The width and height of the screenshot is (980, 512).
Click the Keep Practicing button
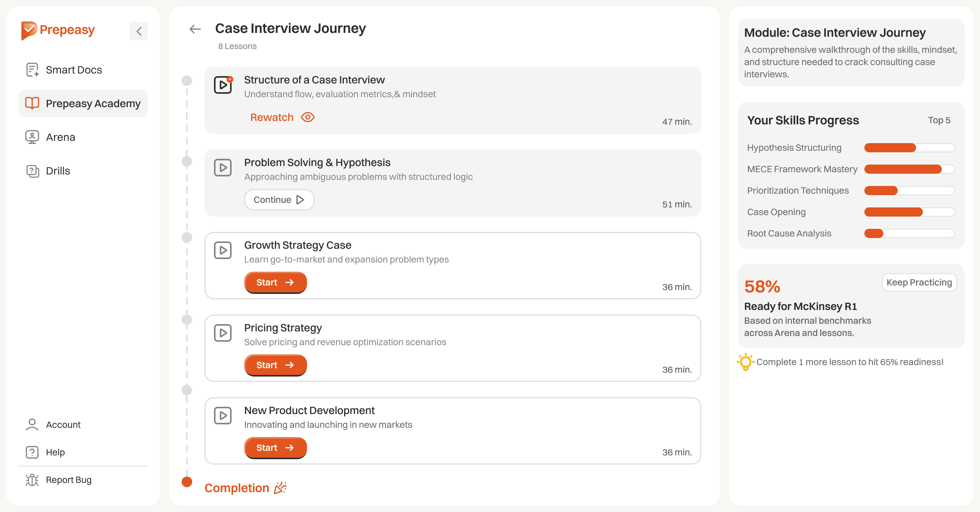[x=919, y=282]
